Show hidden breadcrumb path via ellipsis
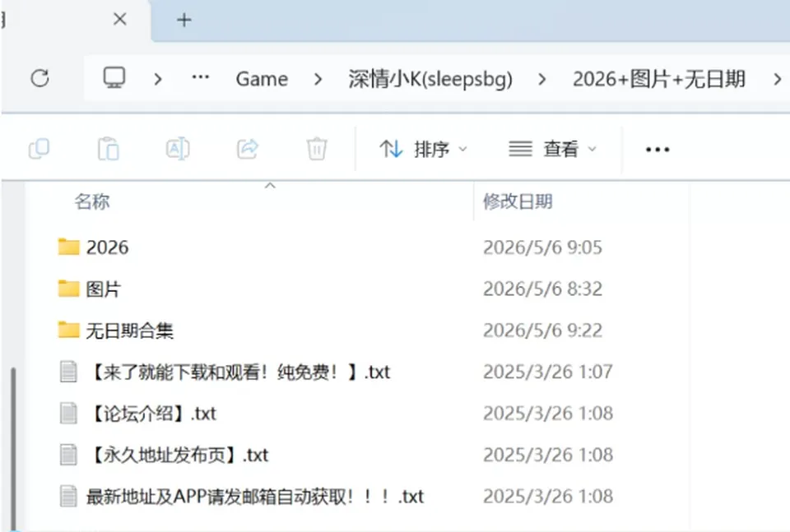 click(201, 77)
